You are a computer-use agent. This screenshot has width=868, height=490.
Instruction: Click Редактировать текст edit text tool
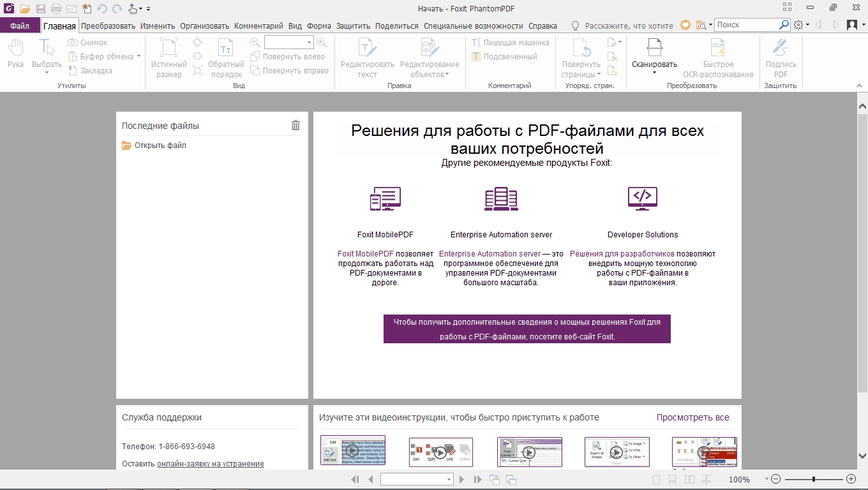point(367,57)
